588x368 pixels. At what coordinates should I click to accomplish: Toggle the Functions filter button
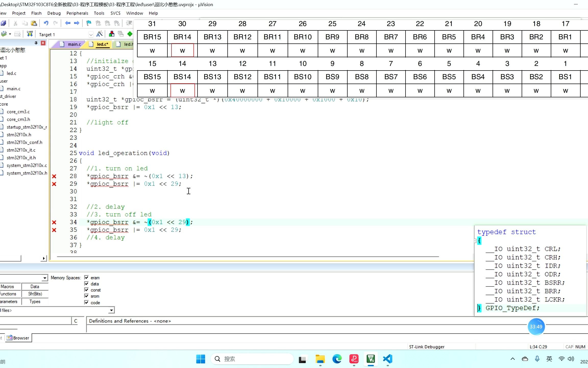coord(10,294)
